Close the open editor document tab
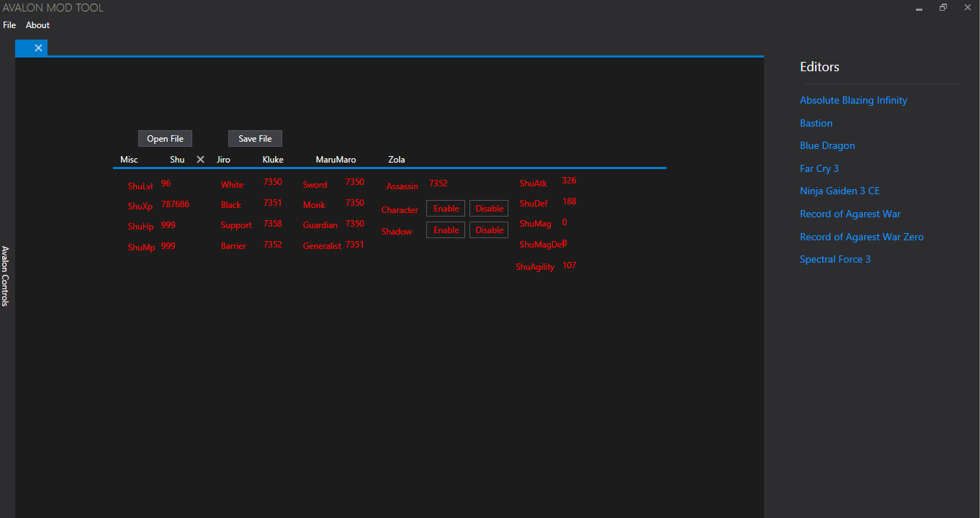Image resolution: width=980 pixels, height=518 pixels. pos(38,48)
